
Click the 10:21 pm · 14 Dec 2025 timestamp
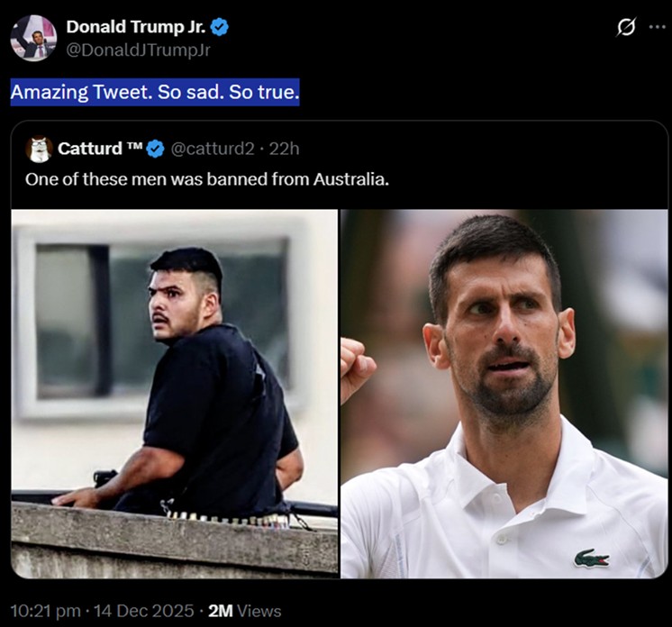click(101, 610)
